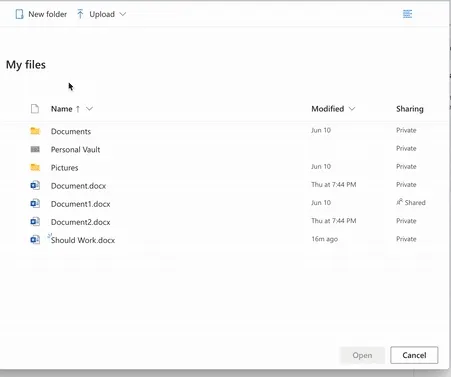Image resolution: width=451 pixels, height=377 pixels.
Task: Click the Thu at 7:44 PM time of Document2.docx
Action: 334,221
